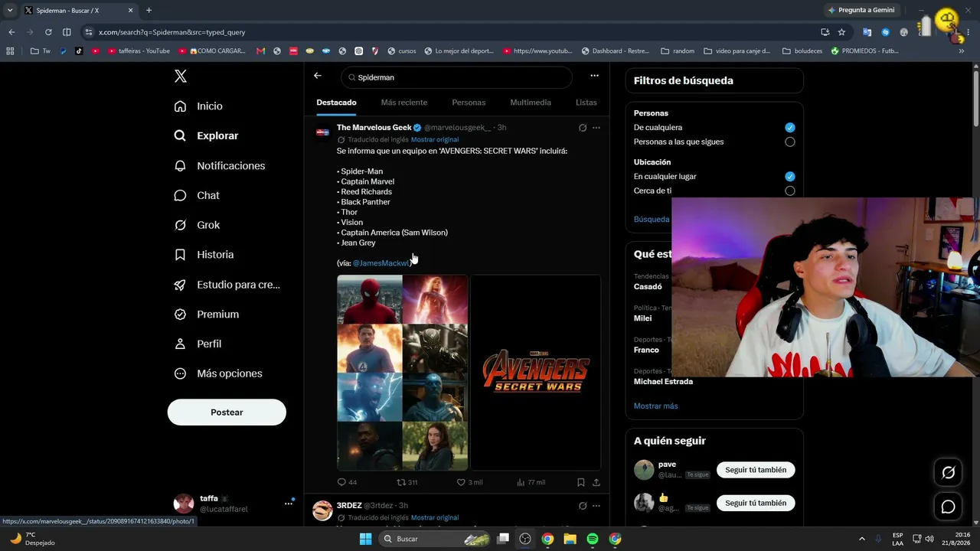Screen dimensions: 980x551
Task: Go to Explorar in the sidebar
Action: coord(207,136)
